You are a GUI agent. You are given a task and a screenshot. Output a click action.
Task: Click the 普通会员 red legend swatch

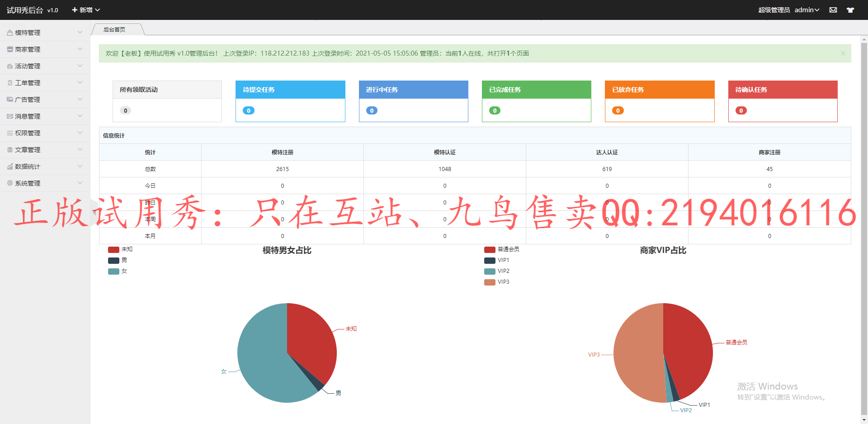490,249
